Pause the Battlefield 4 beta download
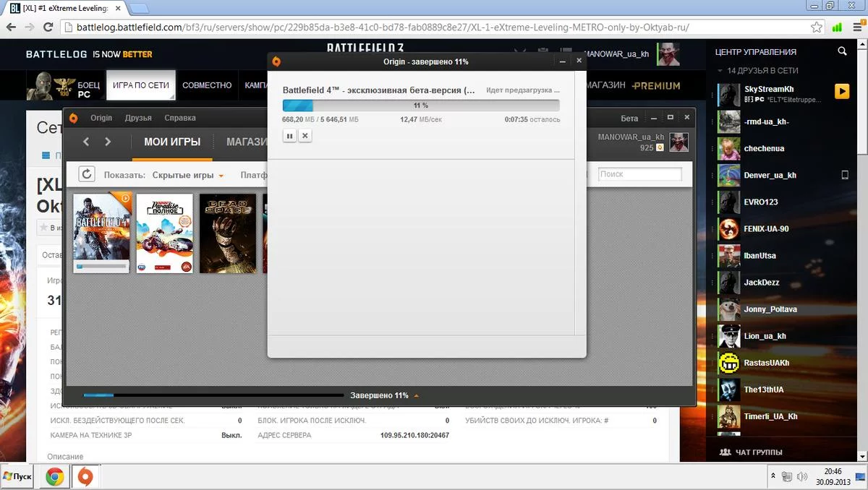This screenshot has height=490, width=868. [289, 135]
